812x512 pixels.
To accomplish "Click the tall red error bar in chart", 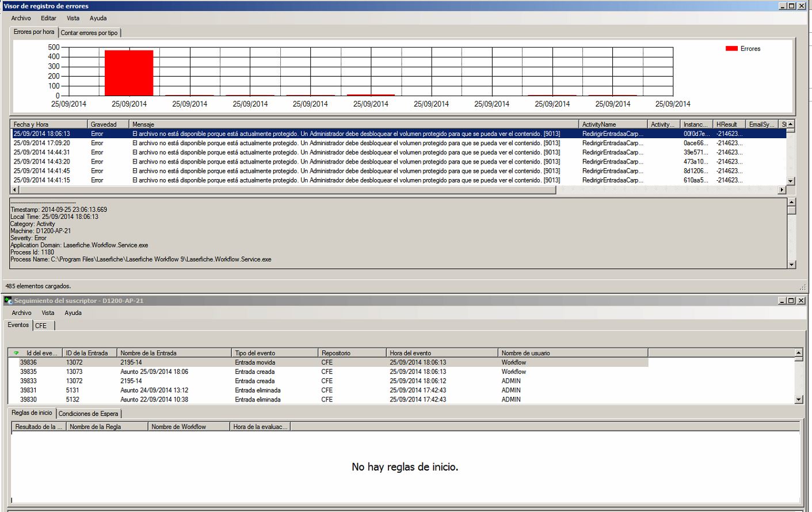I will pyautogui.click(x=129, y=73).
